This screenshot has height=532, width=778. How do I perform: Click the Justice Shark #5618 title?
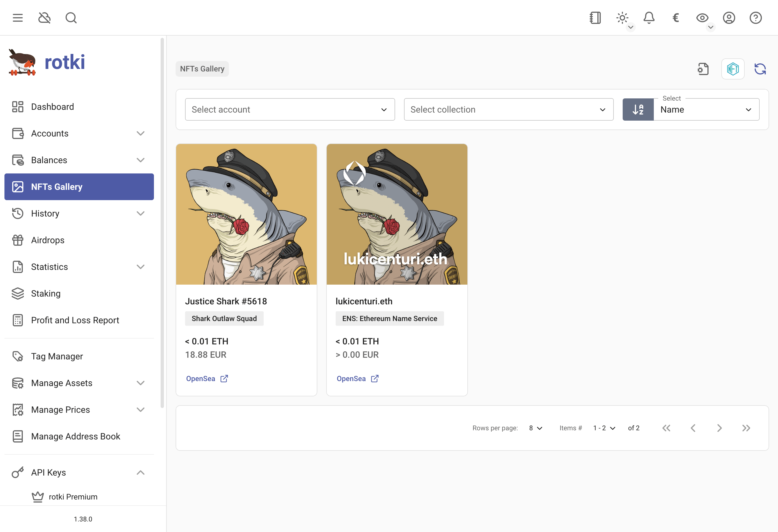(x=226, y=301)
